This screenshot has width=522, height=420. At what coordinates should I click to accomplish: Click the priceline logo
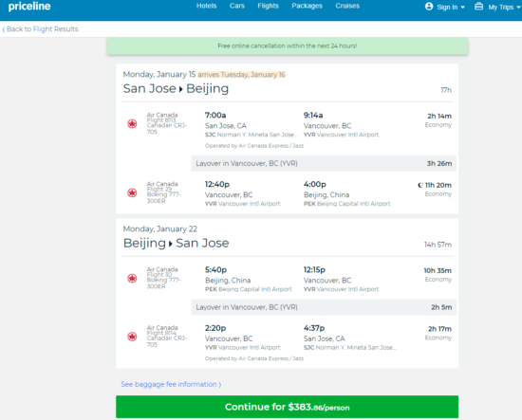coord(29,7)
